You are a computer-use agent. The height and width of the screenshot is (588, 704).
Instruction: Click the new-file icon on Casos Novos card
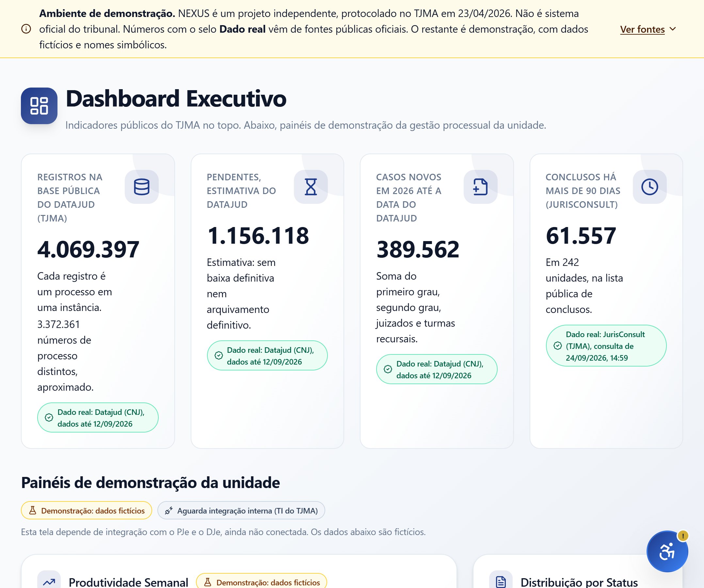[480, 187]
